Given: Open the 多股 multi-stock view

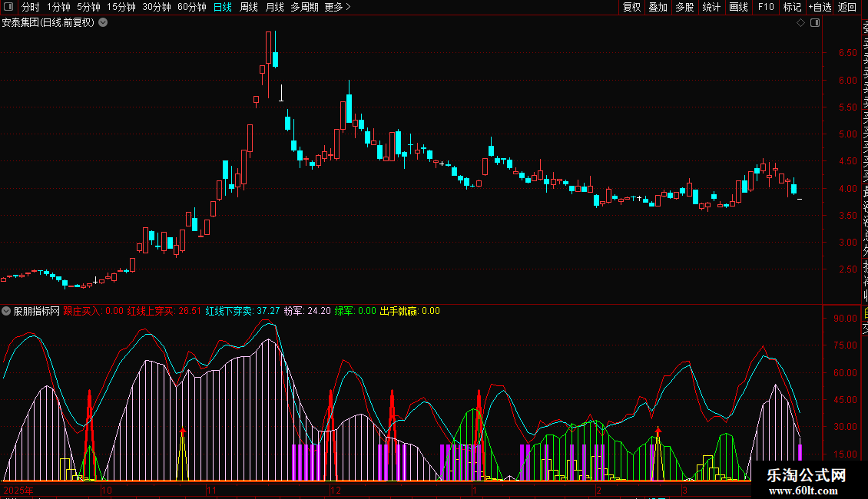Looking at the screenshot, I should tap(684, 7).
